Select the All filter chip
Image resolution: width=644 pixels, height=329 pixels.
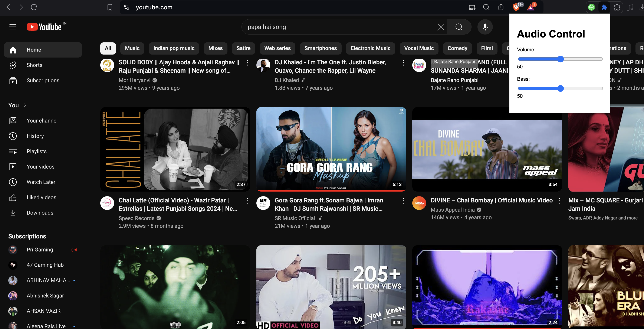pyautogui.click(x=108, y=48)
